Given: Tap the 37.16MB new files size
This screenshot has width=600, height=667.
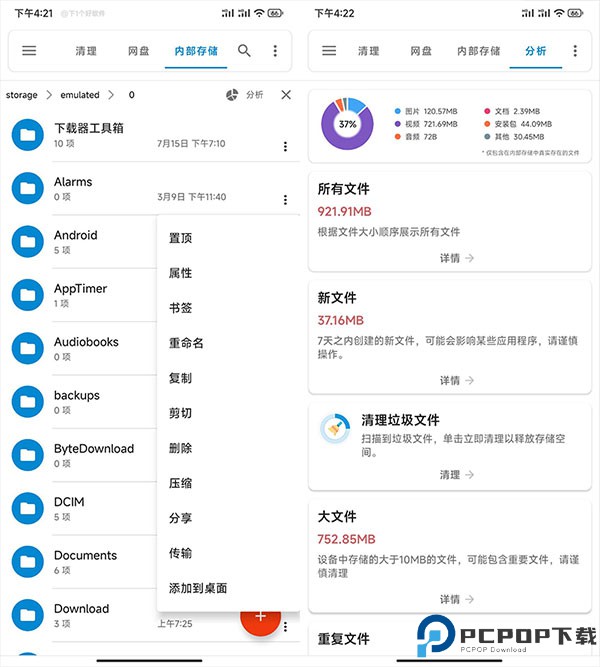Looking at the screenshot, I should click(x=340, y=320).
